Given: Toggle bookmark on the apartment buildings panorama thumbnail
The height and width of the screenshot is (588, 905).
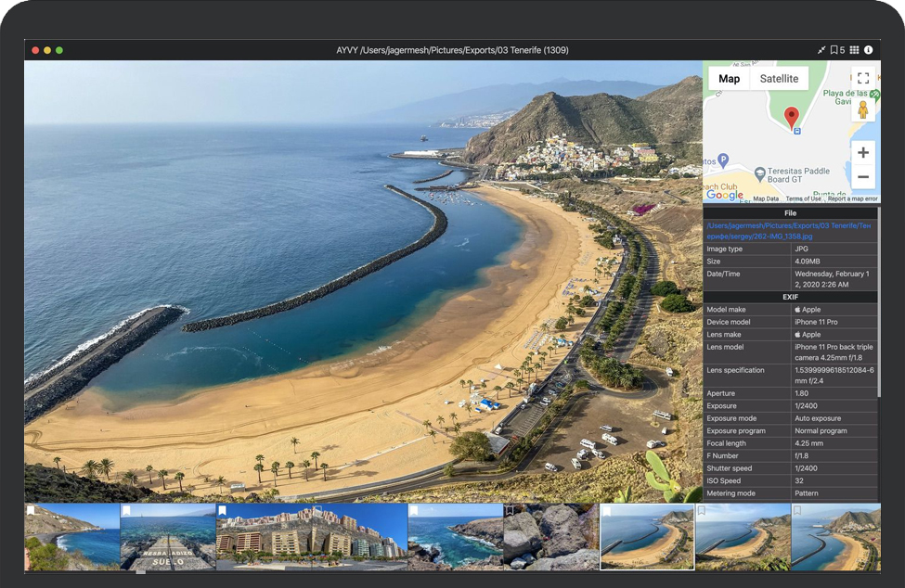Looking at the screenshot, I should (223, 510).
